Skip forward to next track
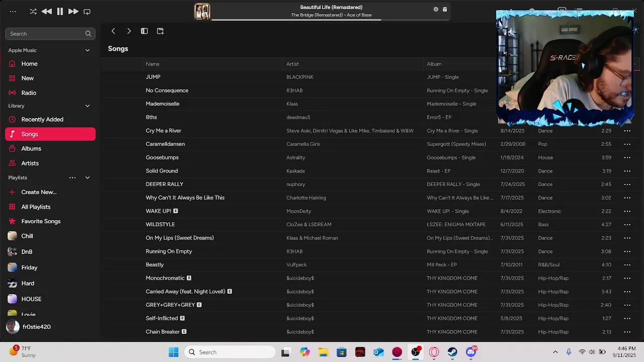 tap(73, 12)
